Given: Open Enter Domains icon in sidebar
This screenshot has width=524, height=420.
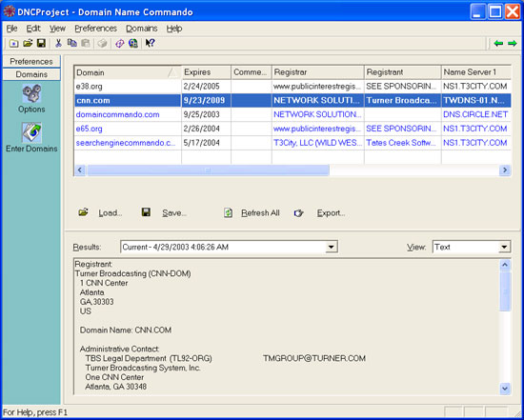Looking at the screenshot, I should [x=31, y=132].
